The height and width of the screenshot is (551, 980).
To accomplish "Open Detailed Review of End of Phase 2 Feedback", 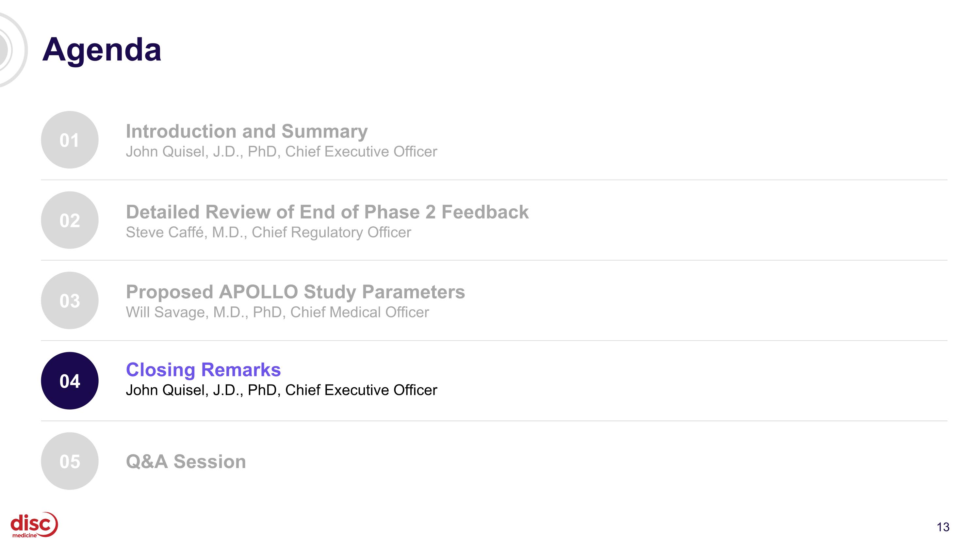I will (x=327, y=212).
